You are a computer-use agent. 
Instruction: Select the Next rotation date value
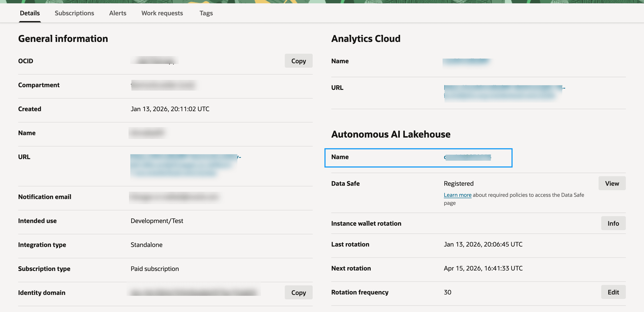point(483,268)
